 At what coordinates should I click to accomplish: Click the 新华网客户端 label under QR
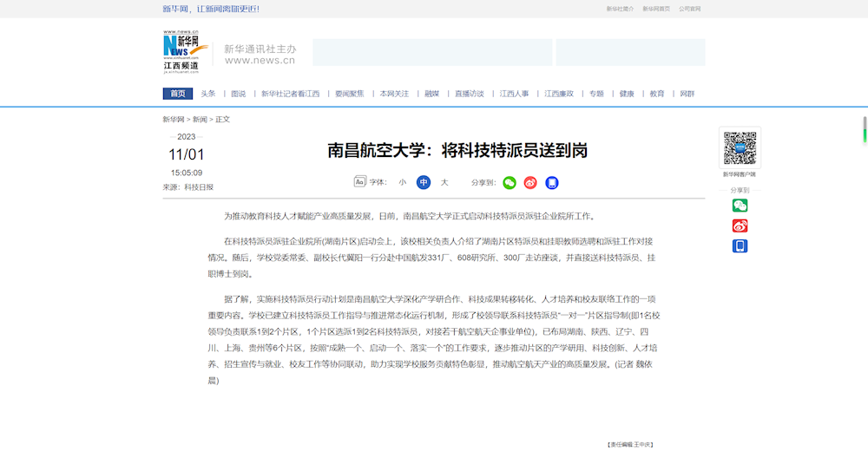[x=740, y=174]
